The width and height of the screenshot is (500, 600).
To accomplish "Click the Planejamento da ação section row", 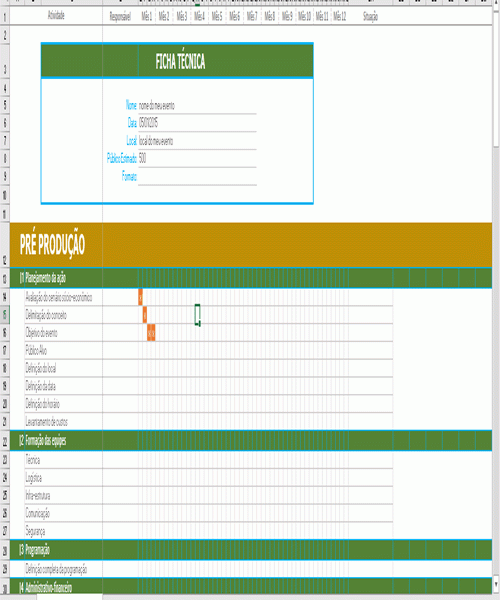I will [251, 278].
